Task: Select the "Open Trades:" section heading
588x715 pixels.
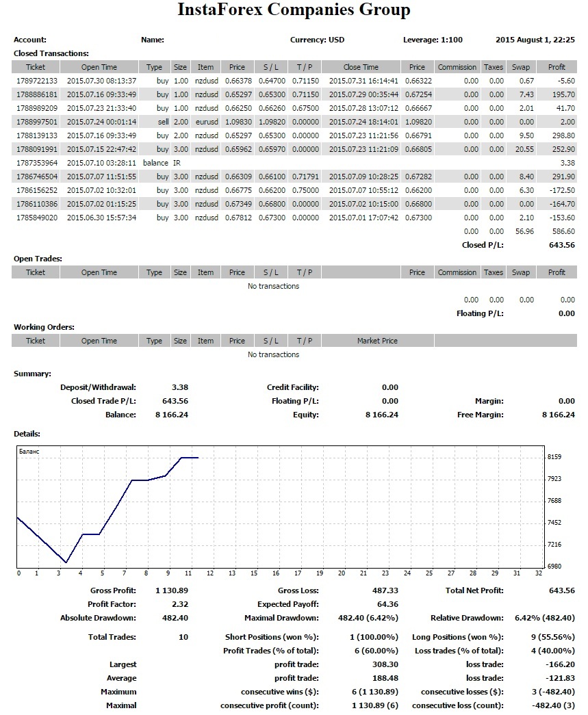Action: pos(38,259)
